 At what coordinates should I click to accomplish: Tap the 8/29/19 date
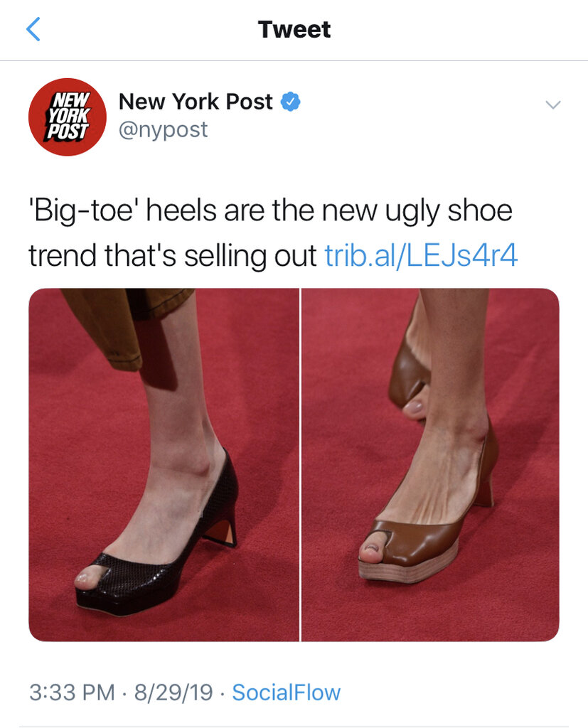[x=173, y=692]
